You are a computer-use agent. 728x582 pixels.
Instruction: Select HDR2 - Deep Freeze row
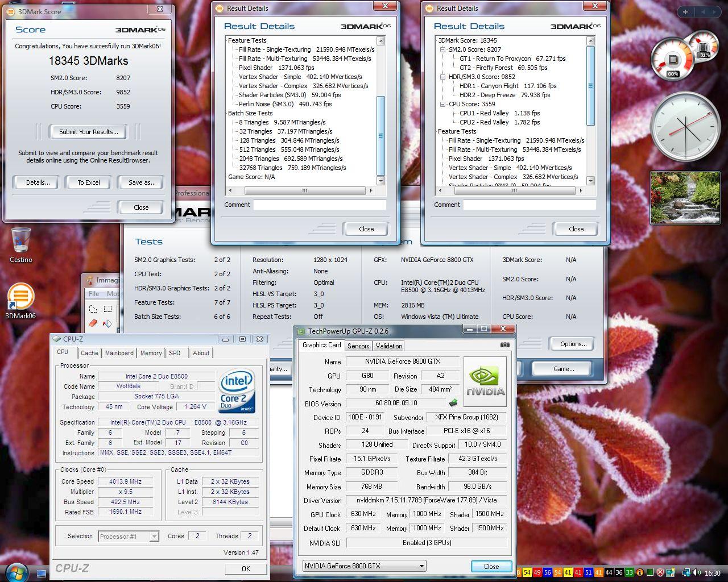pos(504,95)
